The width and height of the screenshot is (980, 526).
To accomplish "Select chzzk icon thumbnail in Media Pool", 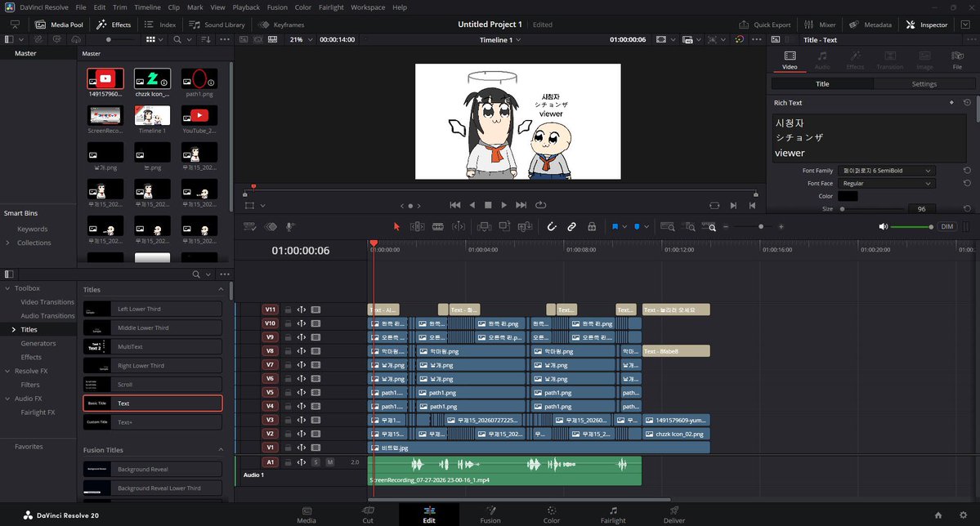I will 153,78.
